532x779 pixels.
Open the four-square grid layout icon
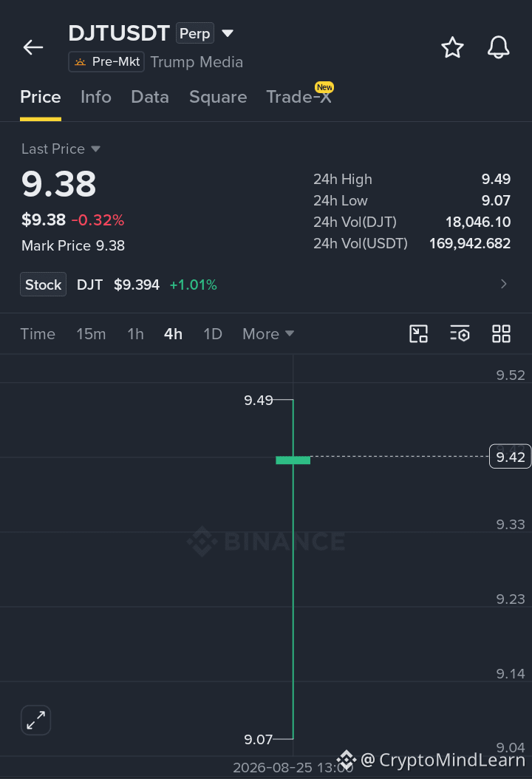501,334
